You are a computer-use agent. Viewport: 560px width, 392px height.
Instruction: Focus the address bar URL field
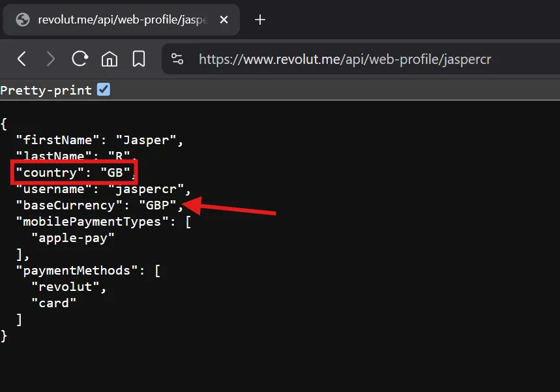coord(361,59)
